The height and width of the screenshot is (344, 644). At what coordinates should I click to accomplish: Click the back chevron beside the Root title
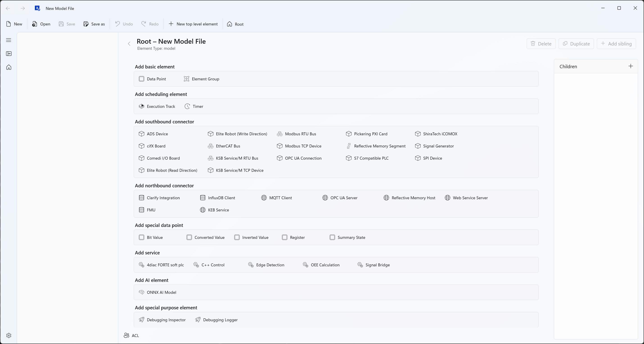pyautogui.click(x=129, y=44)
